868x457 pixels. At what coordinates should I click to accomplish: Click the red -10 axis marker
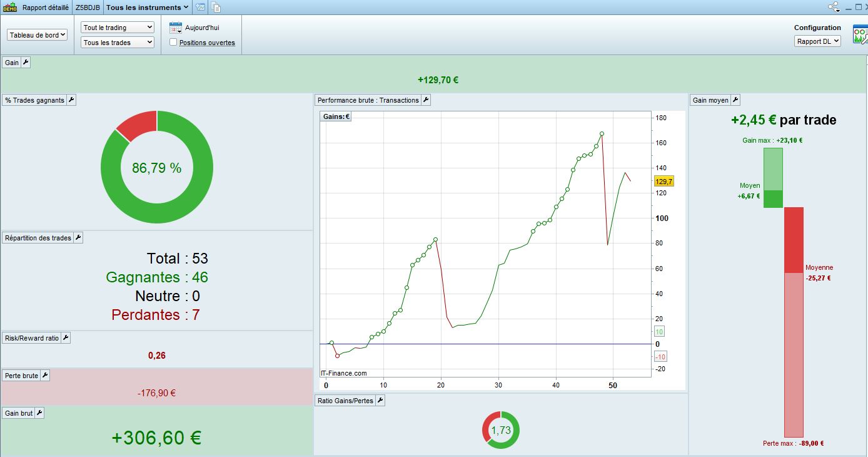660,356
